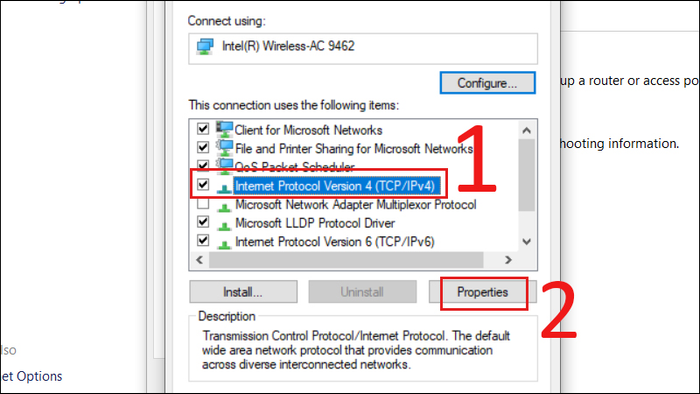
Task: Click the list's scroll up arrow
Action: (x=527, y=130)
